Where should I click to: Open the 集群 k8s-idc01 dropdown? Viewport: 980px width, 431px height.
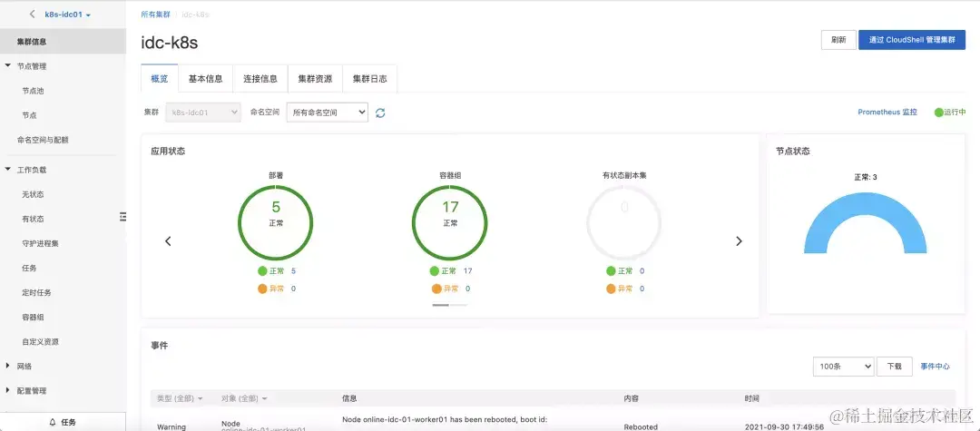pos(203,113)
